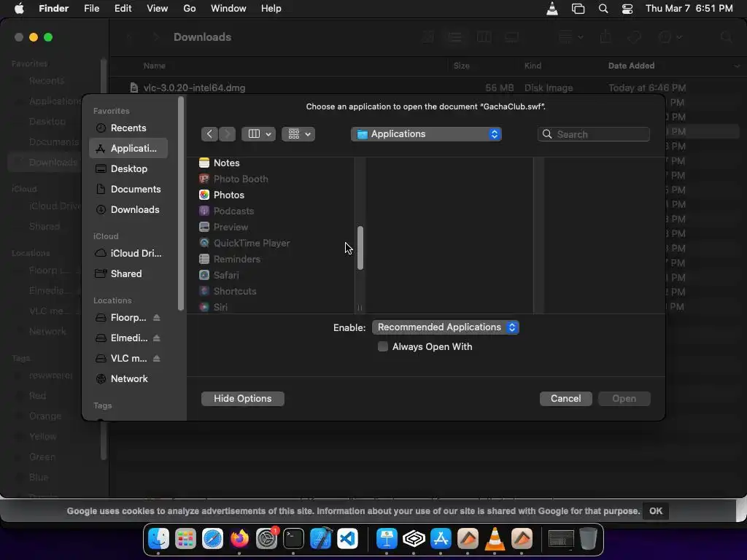747x560 pixels.
Task: Eject the VLC media volume
Action: click(x=157, y=359)
